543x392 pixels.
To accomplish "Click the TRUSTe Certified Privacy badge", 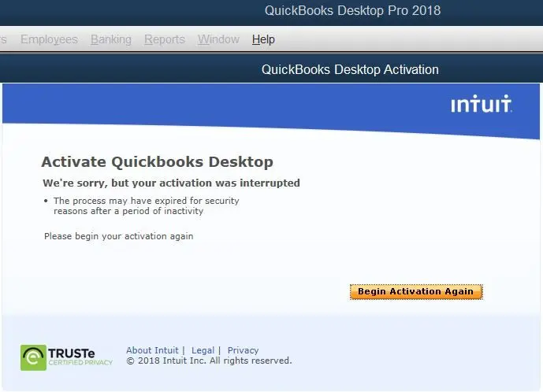I will [66, 357].
